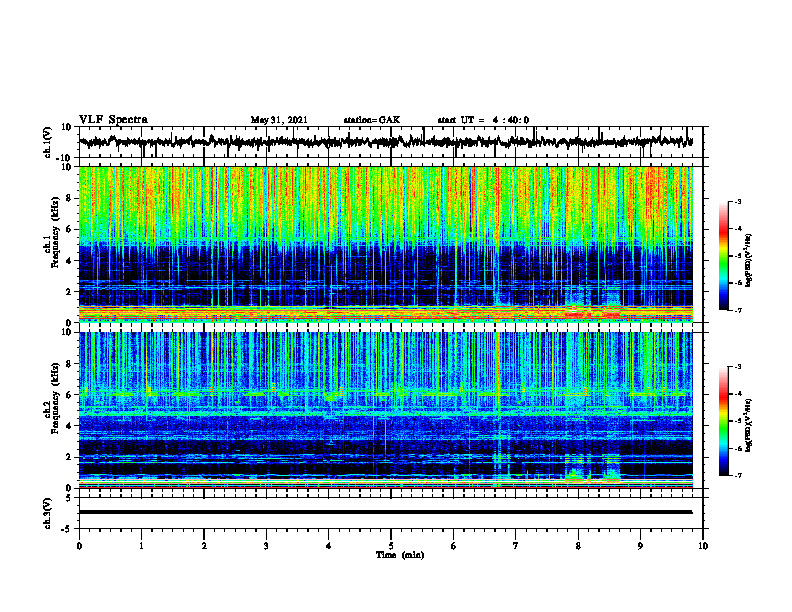This screenshot has height=612, width=792.
Task: Click the ch.1 "Frequency (kHz)" axis label
Action: pos(55,233)
